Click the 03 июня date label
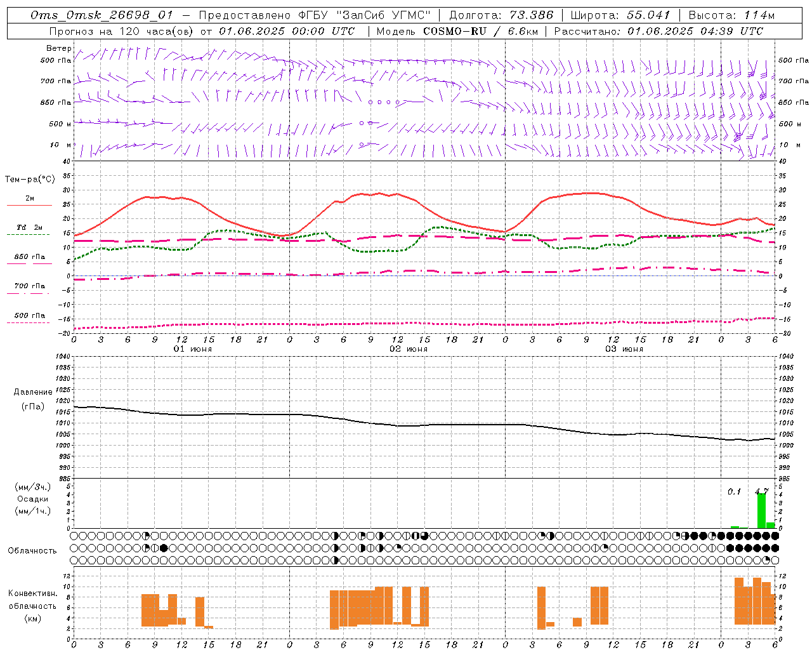This screenshot has height=650, width=812. pos(624,349)
